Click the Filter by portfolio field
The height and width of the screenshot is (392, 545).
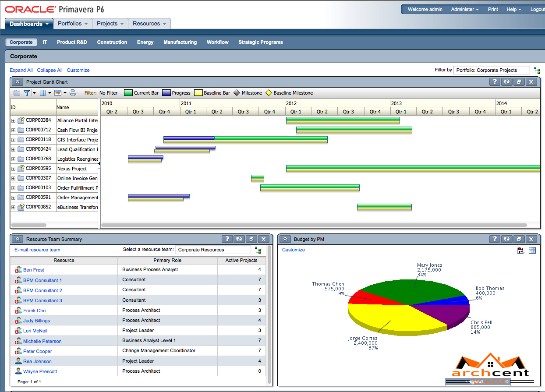coord(492,70)
